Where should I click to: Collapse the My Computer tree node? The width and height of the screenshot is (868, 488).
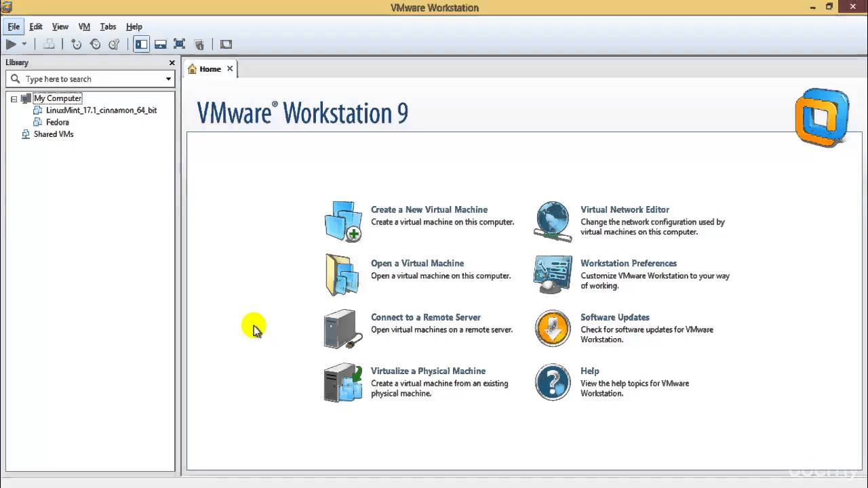coord(14,99)
